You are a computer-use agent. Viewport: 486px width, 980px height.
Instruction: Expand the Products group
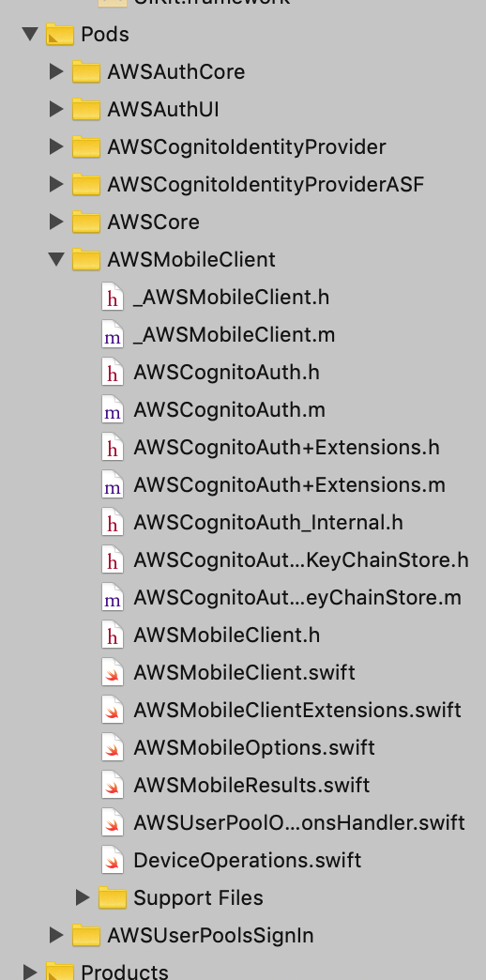coord(31,972)
